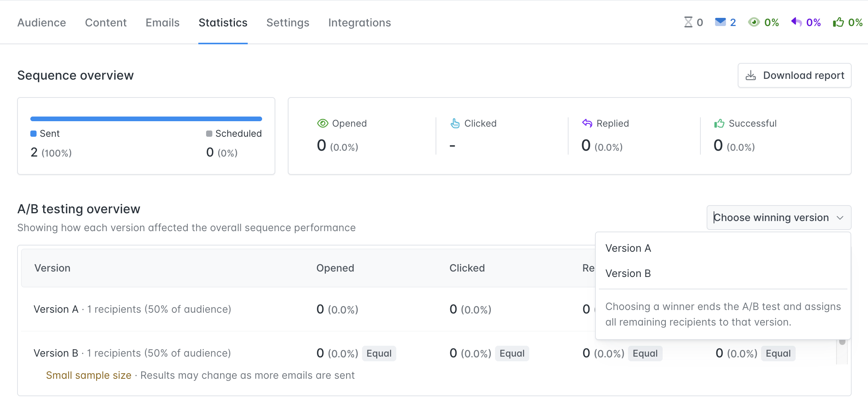868x404 pixels.
Task: Click the Successful thumbs-up icon in overview
Action: tap(719, 124)
